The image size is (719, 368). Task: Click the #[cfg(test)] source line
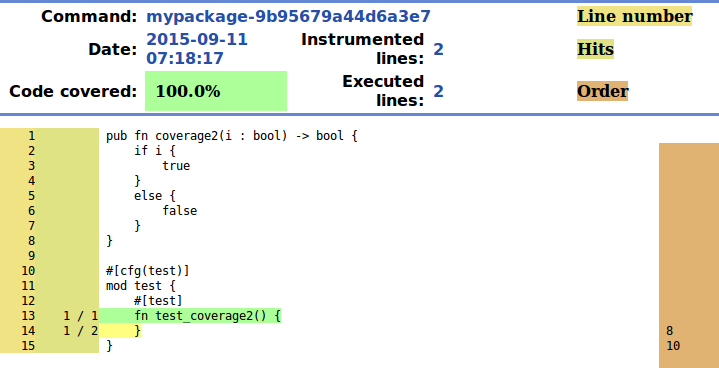(x=148, y=271)
